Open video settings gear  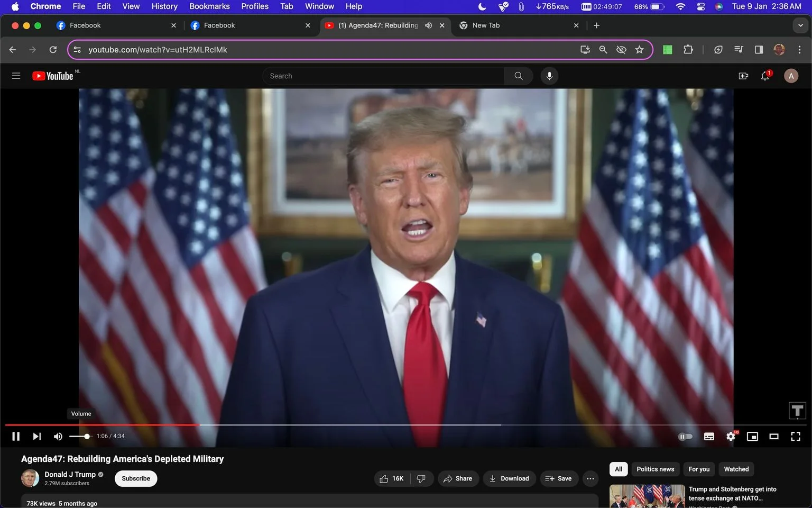click(x=731, y=436)
